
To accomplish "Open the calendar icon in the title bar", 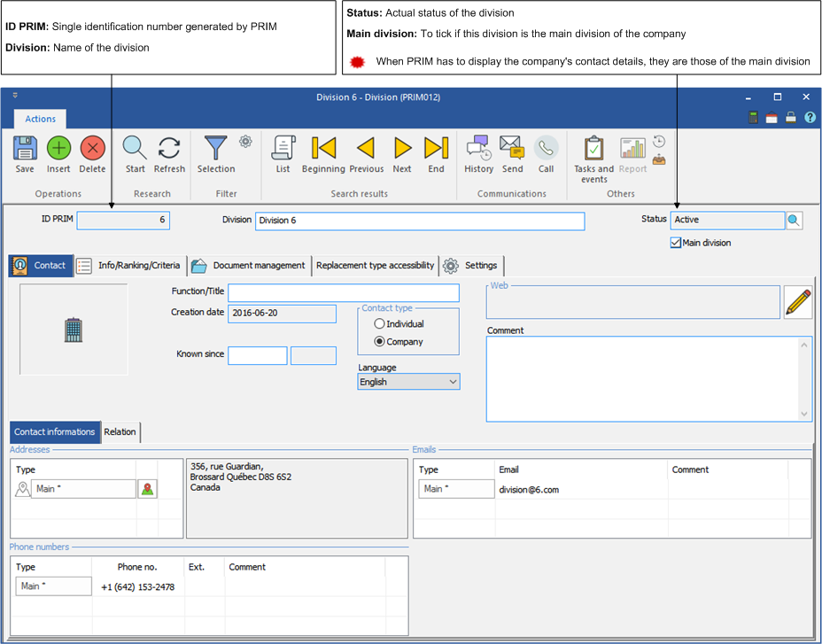I will coord(772,118).
